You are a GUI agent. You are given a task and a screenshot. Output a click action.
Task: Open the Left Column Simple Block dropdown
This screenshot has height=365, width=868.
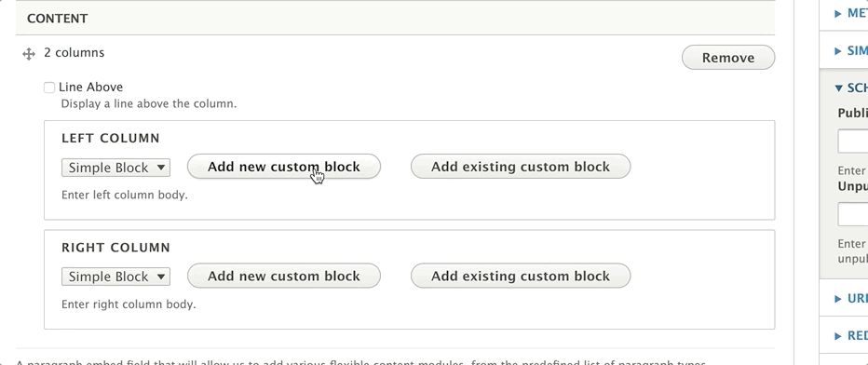click(x=115, y=168)
